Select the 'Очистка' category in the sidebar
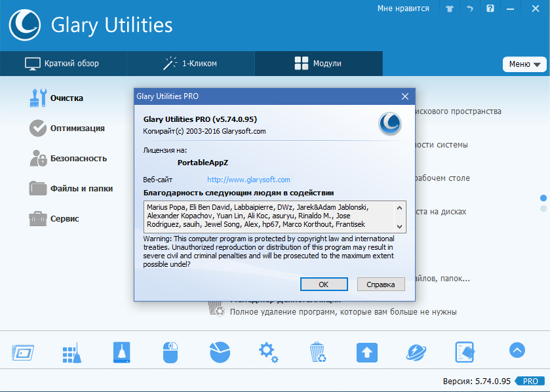Viewport: 550px width, 392px height. coord(56,98)
